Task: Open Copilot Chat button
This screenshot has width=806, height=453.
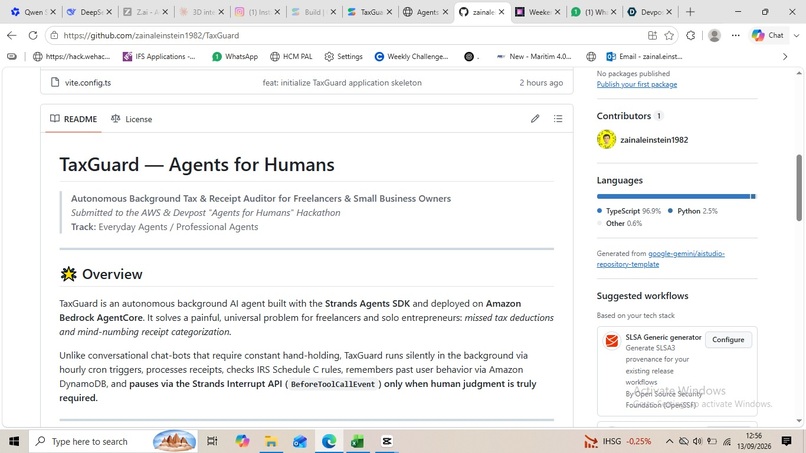Action: tap(767, 35)
